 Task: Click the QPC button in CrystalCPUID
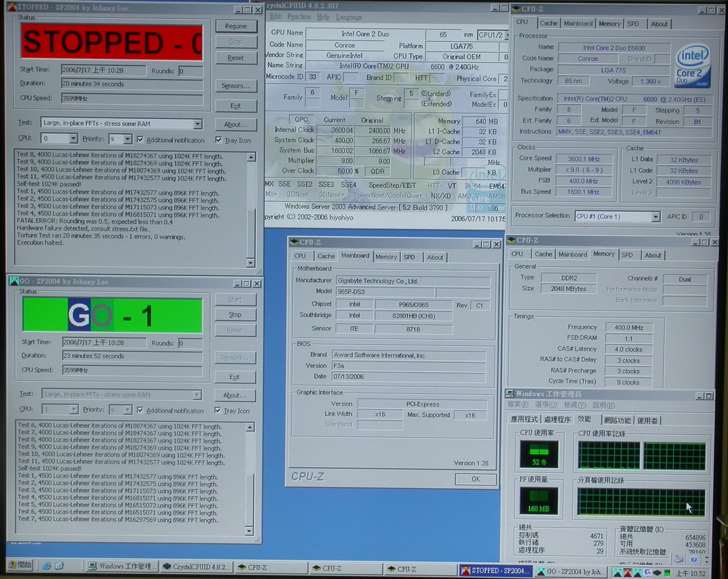click(301, 120)
